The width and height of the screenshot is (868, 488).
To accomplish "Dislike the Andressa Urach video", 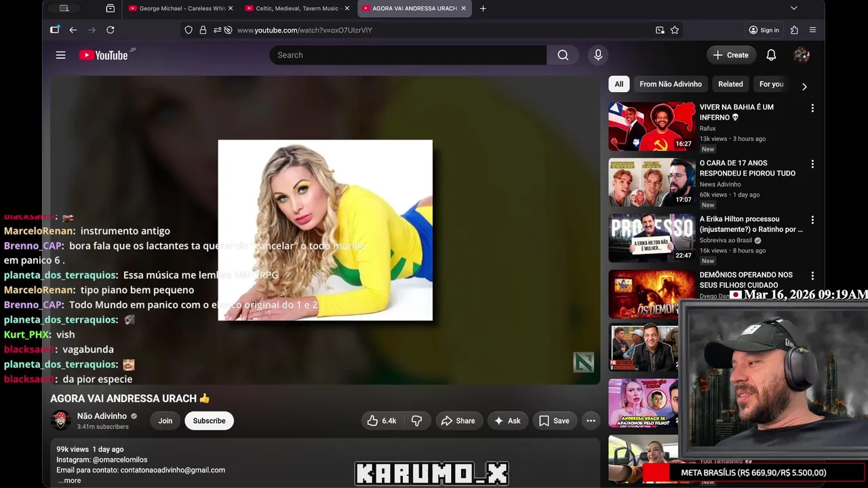I will pyautogui.click(x=416, y=421).
